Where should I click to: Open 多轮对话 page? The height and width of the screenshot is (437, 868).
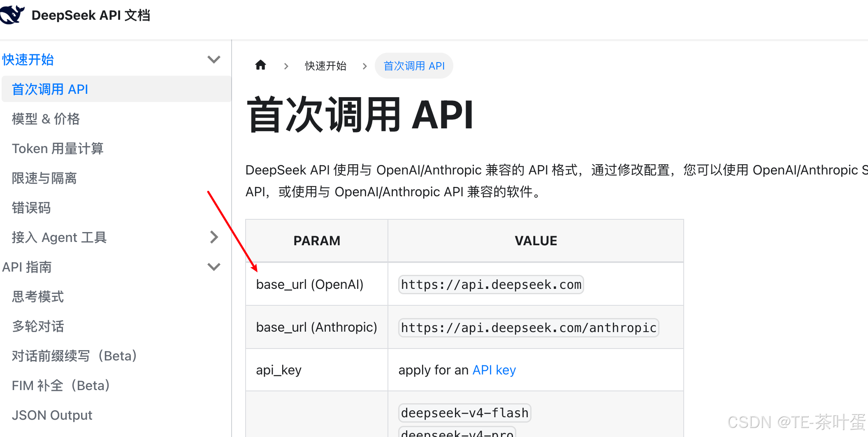38,326
